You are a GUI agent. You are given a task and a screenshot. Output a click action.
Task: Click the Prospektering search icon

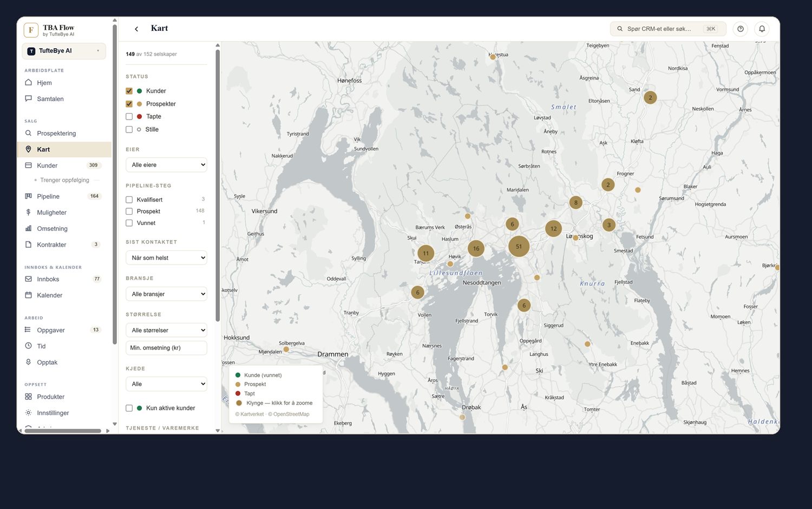click(x=28, y=133)
